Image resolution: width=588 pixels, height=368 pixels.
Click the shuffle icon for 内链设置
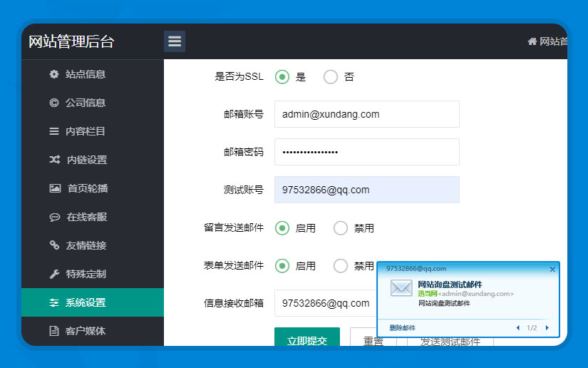(x=55, y=160)
